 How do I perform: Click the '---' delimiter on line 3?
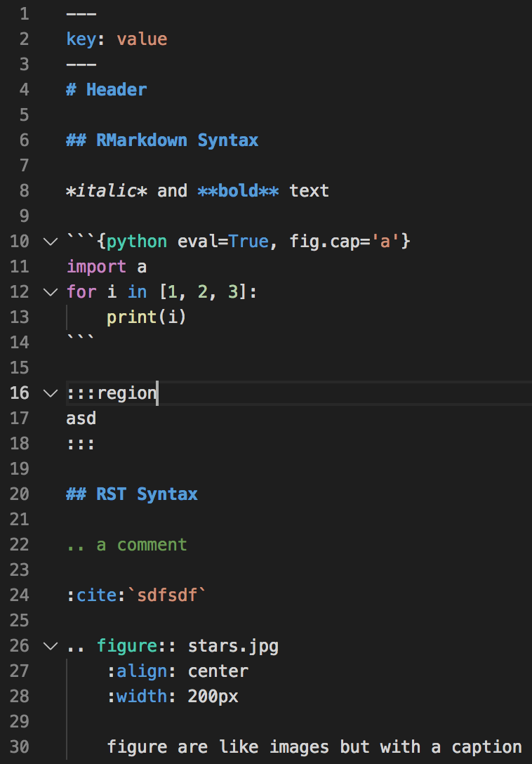(x=81, y=65)
